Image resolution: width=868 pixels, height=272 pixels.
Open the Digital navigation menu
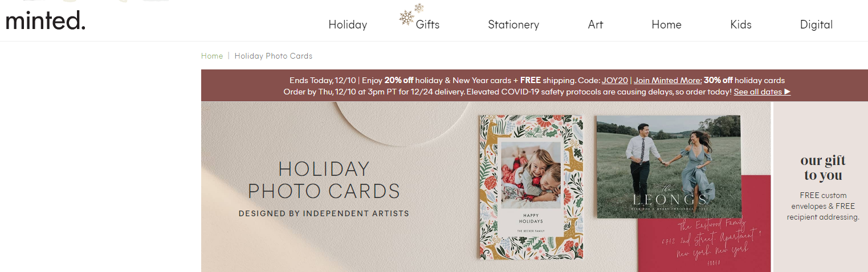[x=816, y=24]
